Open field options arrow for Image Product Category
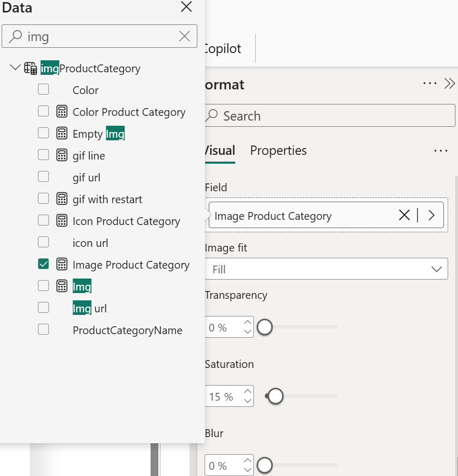458x476 pixels. click(432, 215)
